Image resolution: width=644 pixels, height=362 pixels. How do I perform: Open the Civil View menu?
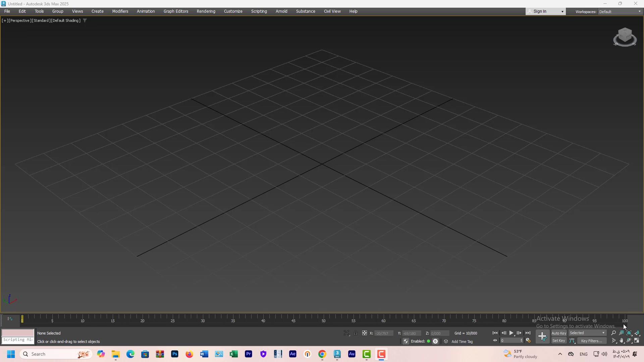click(x=332, y=11)
